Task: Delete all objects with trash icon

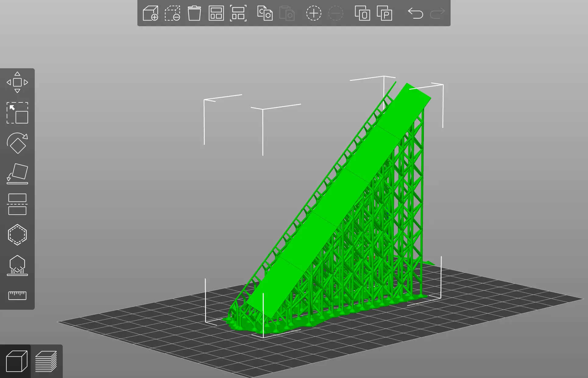Action: 194,13
